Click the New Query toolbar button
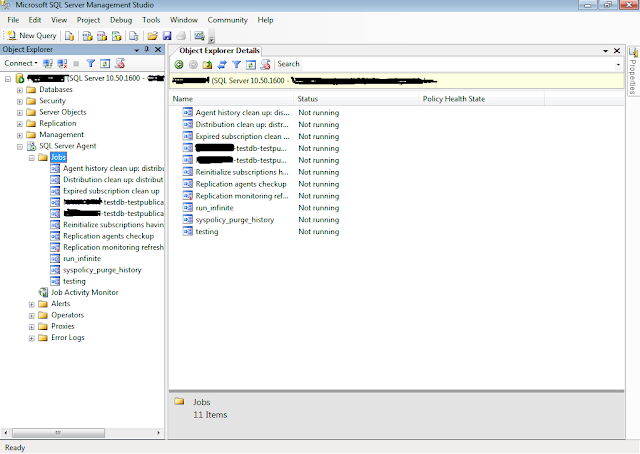The width and height of the screenshot is (640, 454). click(x=32, y=36)
